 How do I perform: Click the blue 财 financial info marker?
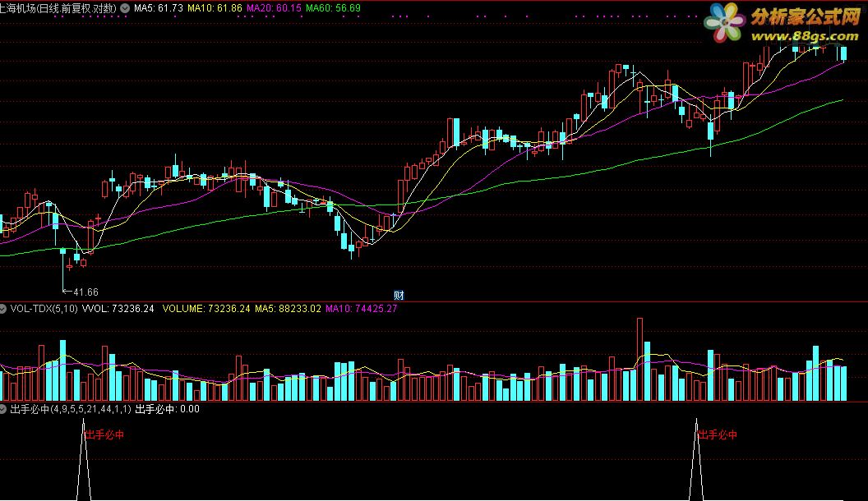coord(399,296)
